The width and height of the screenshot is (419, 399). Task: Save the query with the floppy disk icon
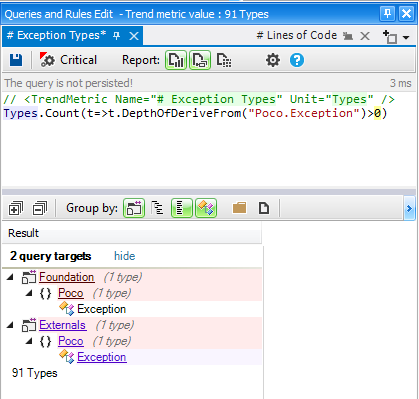(16, 60)
